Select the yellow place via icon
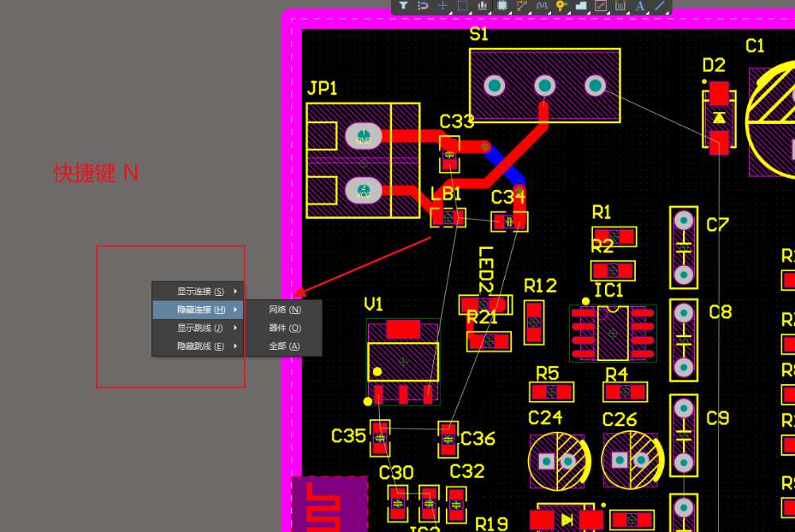The height and width of the screenshot is (532, 795). click(560, 6)
